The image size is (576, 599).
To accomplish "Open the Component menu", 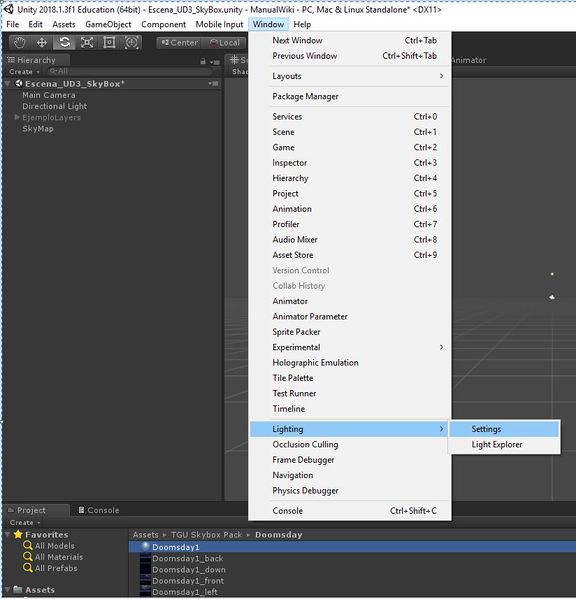I will 163,24.
